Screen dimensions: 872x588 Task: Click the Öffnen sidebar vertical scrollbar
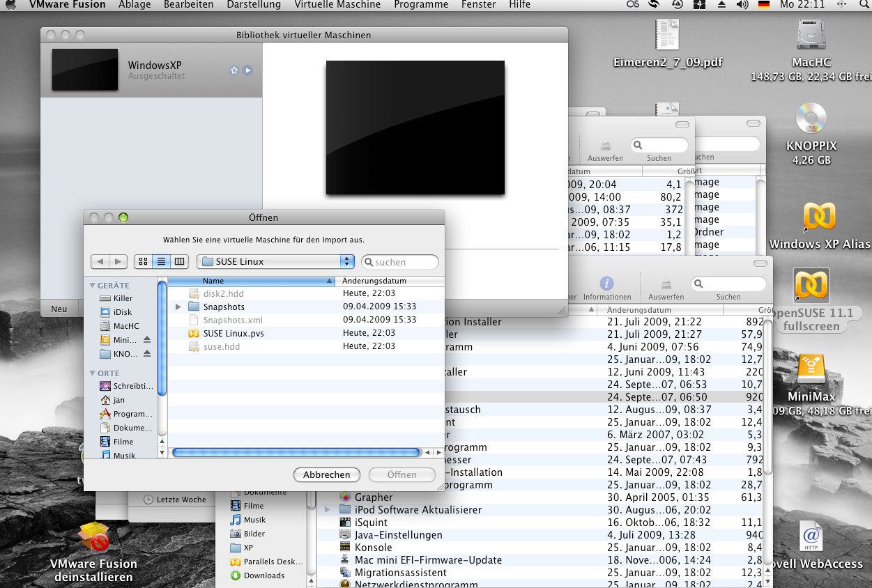[162, 339]
